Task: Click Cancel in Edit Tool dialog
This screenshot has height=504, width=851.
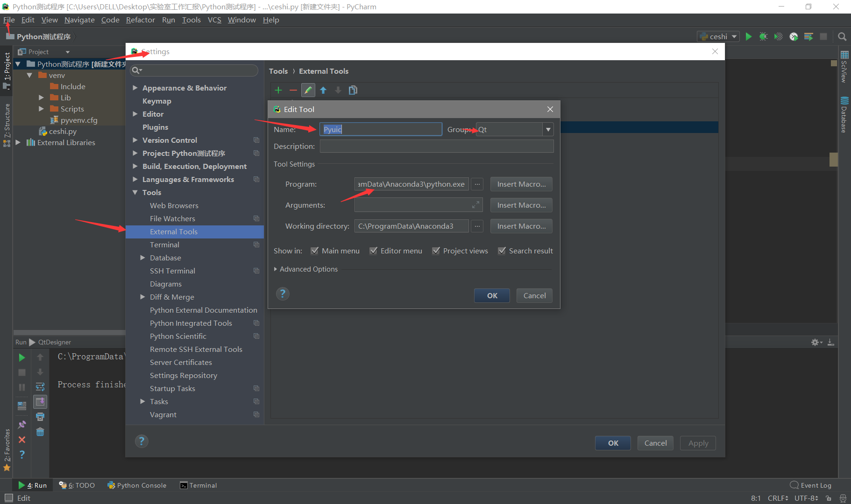Action: click(x=534, y=295)
